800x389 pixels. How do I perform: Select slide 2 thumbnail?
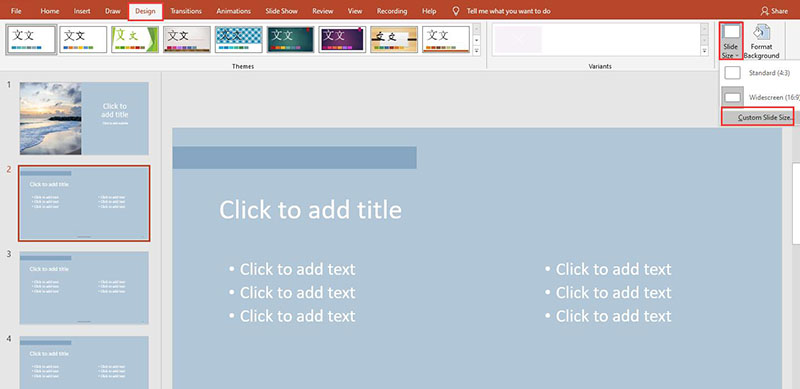(84, 203)
